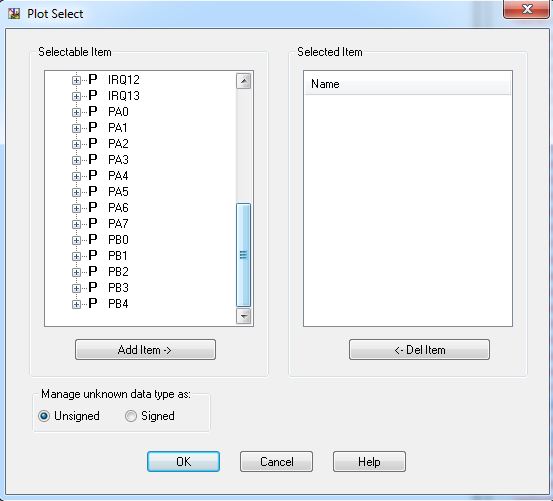Screen dimensions: 553x501
Task: Expand the PB2 tree node
Action: pos(76,273)
